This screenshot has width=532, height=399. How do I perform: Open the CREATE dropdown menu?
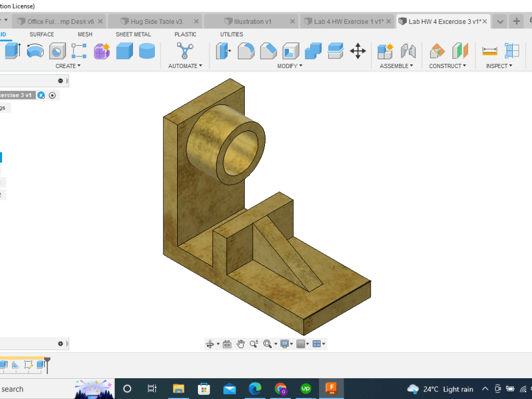pos(68,66)
